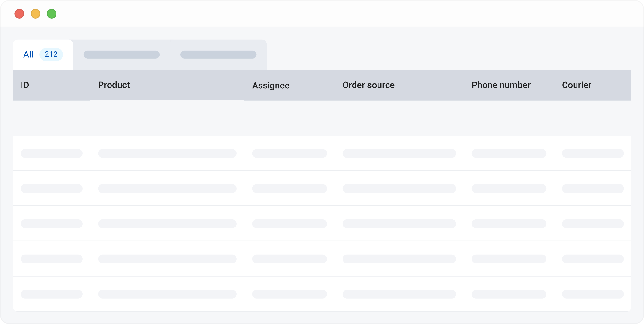The height and width of the screenshot is (324, 644).
Task: Click the 212 count badge
Action: 51,54
